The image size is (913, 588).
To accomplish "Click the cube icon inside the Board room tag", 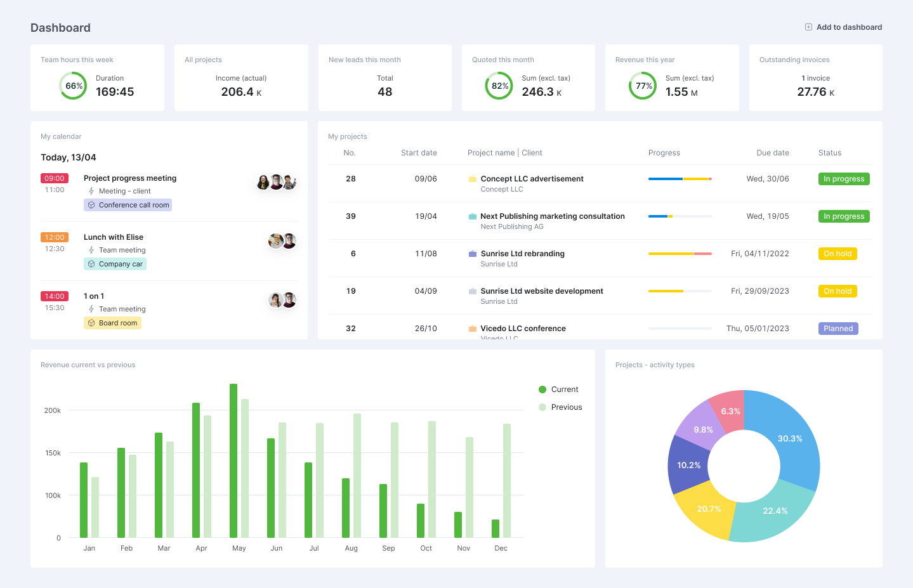I will 92,323.
